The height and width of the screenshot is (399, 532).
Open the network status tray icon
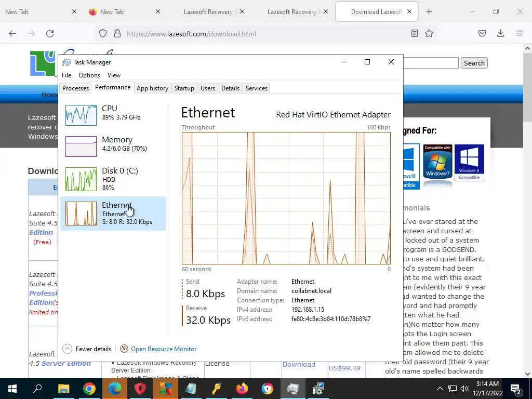pos(453,389)
